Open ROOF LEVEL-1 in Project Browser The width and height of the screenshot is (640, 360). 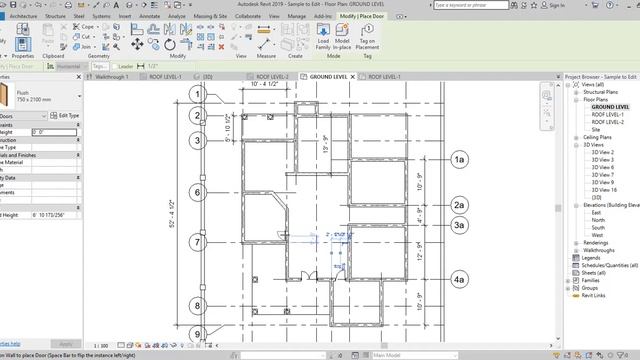pos(607,115)
